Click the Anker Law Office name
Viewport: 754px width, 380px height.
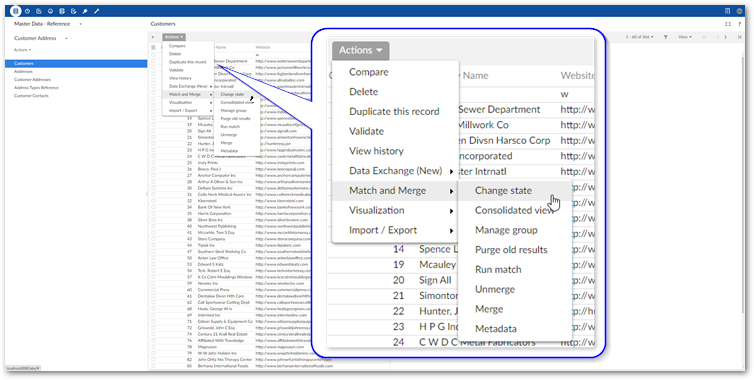213,258
